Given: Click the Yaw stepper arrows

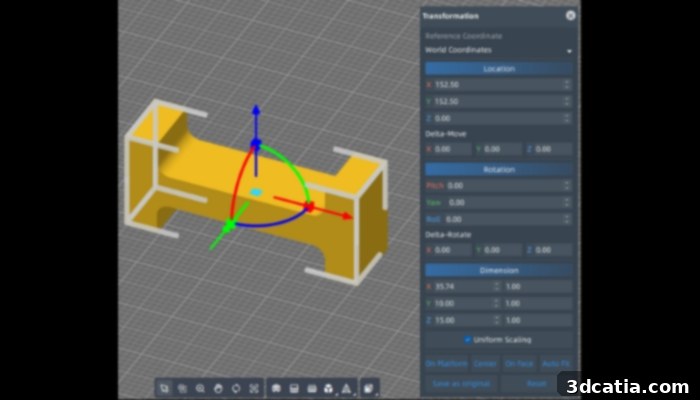Looking at the screenshot, I should 567,202.
